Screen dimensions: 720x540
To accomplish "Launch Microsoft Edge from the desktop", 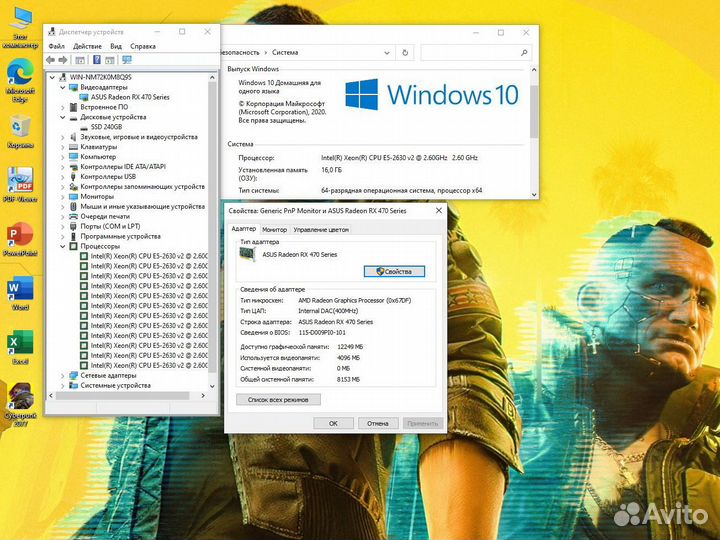I will pyautogui.click(x=20, y=80).
